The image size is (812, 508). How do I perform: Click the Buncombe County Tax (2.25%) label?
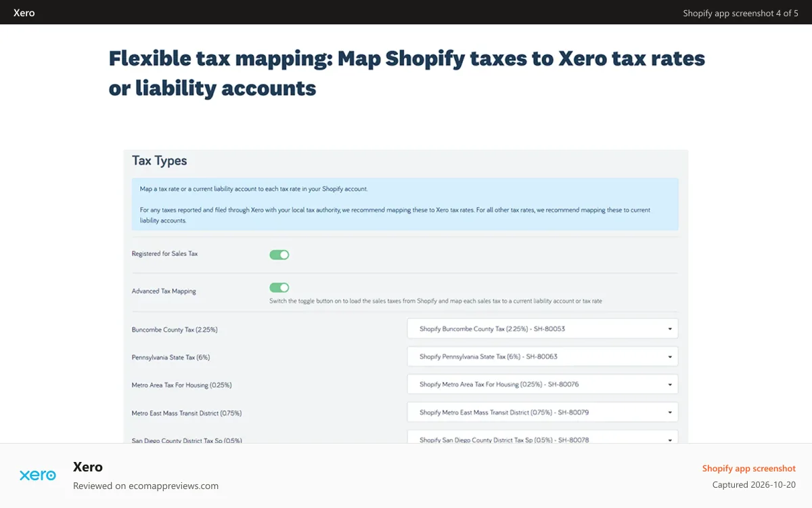175,330
